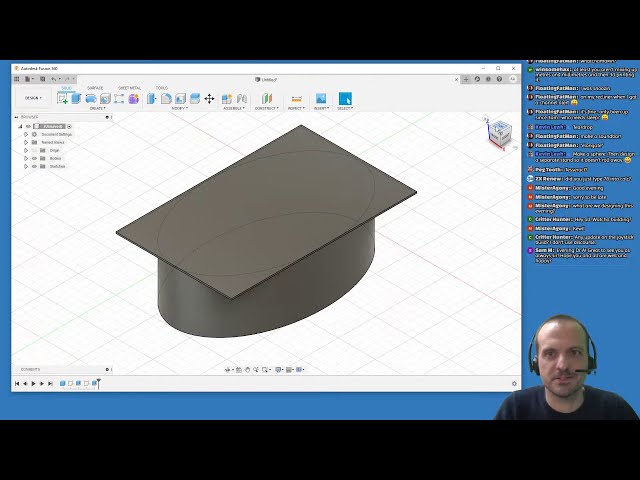Hide the Bodies folder via eye icon
The width and height of the screenshot is (640, 480).
pos(34,158)
